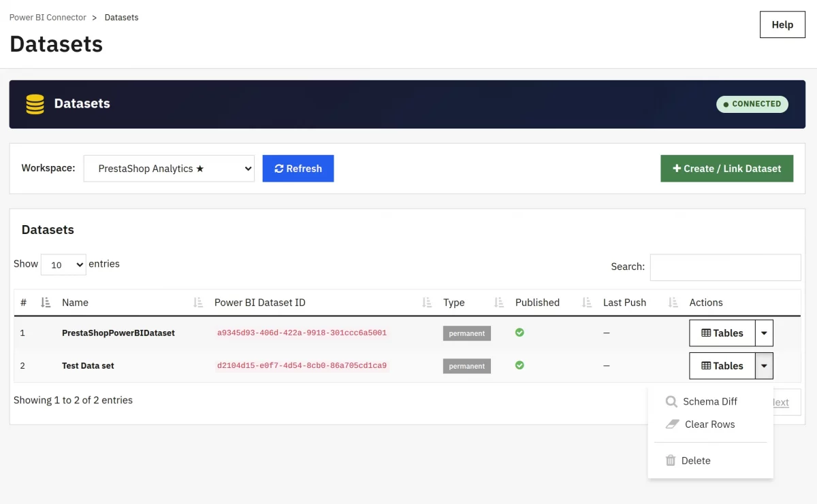
Task: Sort by Last Push column icon
Action: click(673, 303)
